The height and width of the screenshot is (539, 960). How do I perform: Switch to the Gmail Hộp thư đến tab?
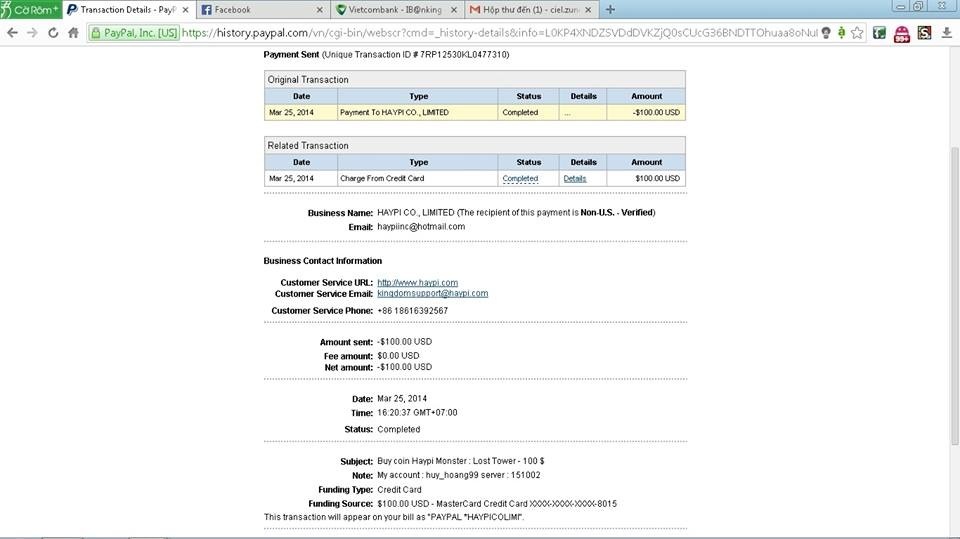[x=531, y=10]
